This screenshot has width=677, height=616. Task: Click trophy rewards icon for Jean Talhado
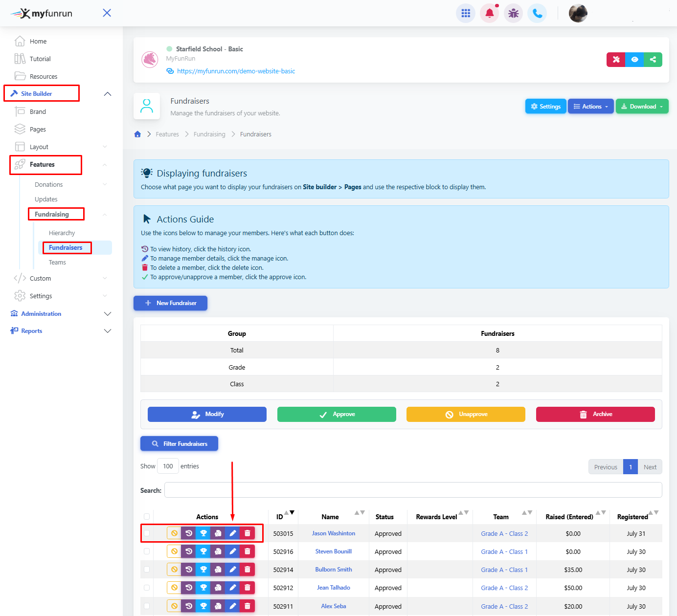203,588
